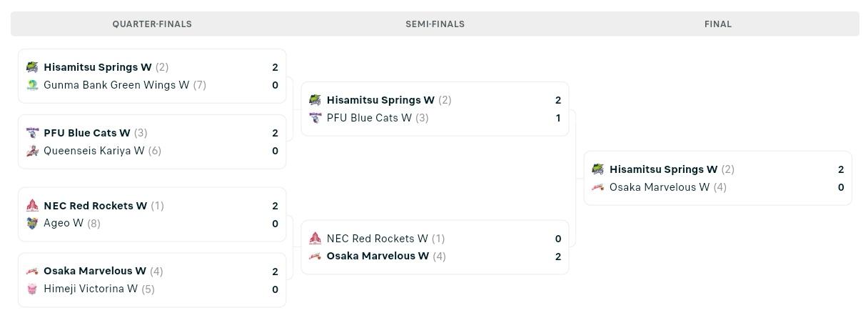Click Hisamitsu Springs logo in the final

tap(598, 169)
